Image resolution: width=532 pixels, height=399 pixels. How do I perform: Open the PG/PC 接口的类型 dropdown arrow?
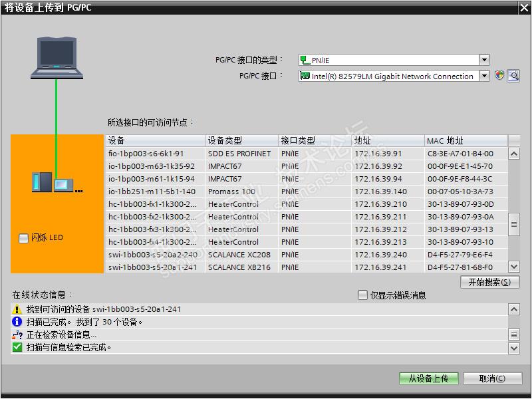[484, 60]
